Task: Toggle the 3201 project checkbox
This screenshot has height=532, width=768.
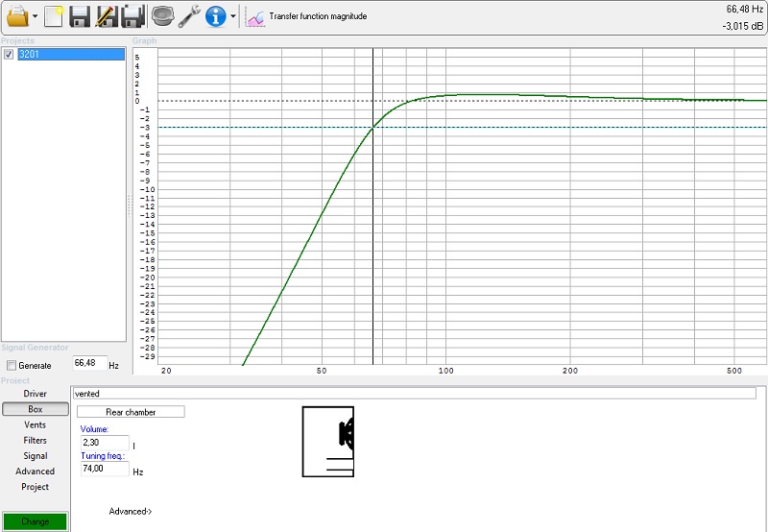Action: click(9, 55)
